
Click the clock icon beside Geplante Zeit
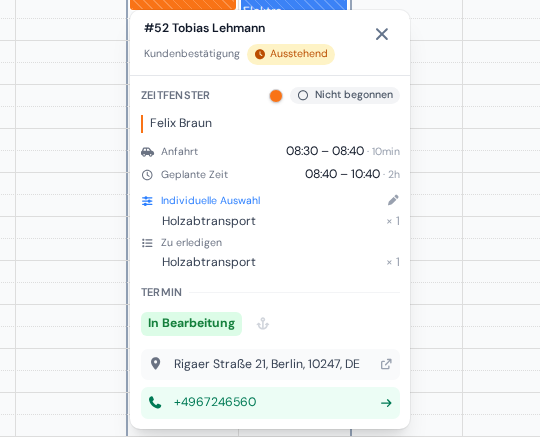(x=147, y=175)
